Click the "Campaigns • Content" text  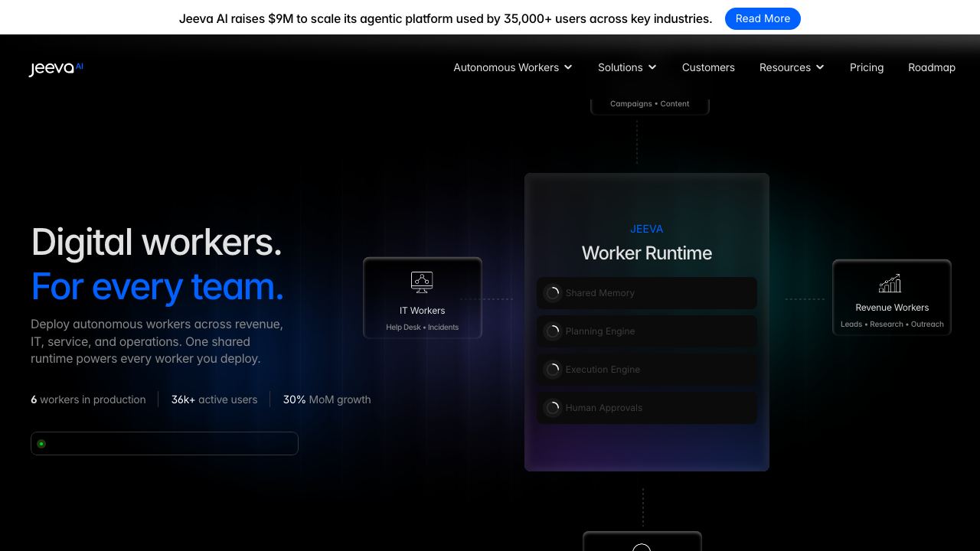tap(650, 104)
